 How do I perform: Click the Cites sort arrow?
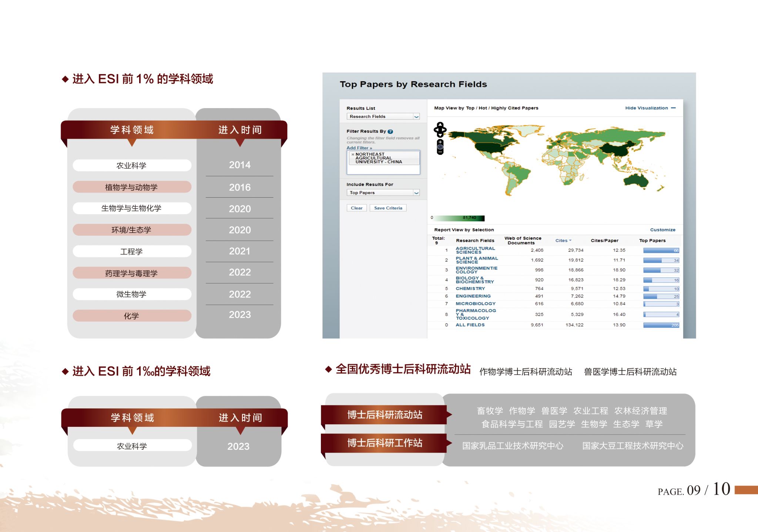[x=570, y=240]
